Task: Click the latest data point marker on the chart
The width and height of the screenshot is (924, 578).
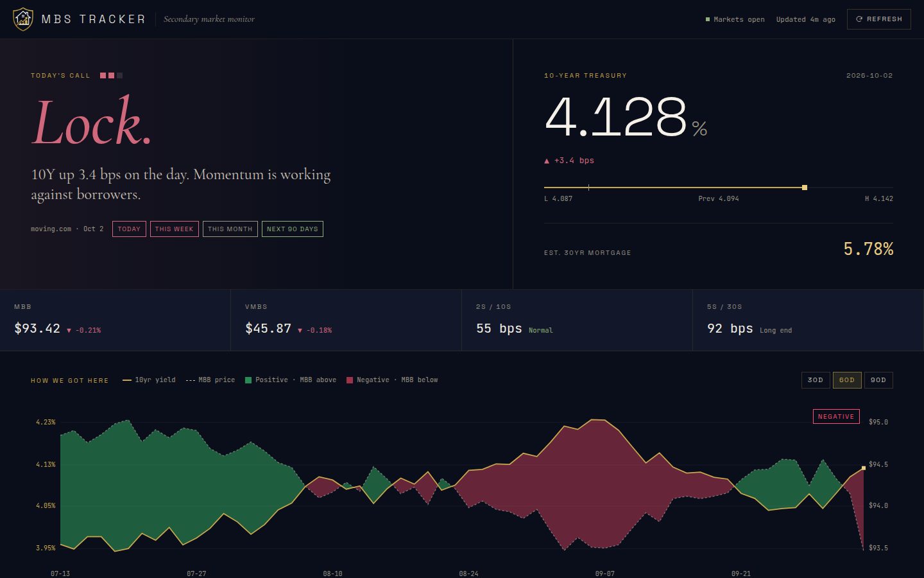Action: click(x=864, y=468)
